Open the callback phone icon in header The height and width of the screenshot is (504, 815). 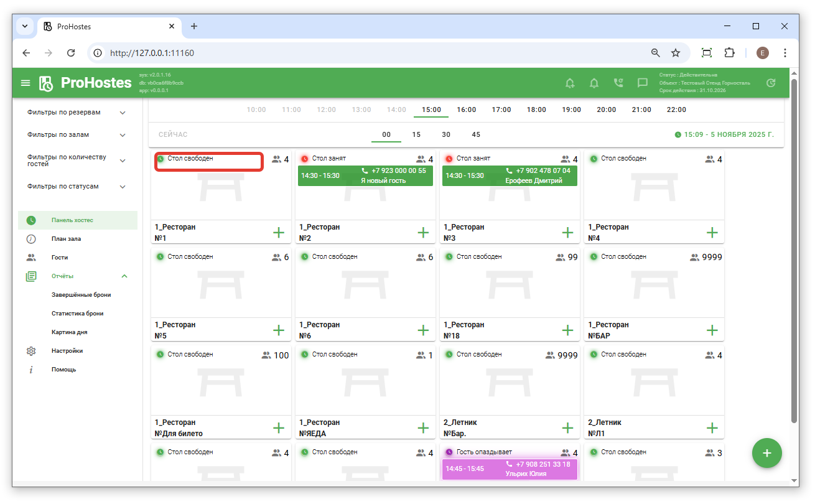click(x=618, y=83)
